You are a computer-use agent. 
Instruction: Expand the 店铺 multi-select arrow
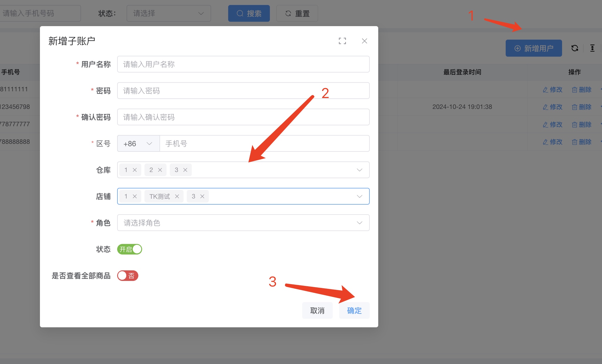(359, 196)
